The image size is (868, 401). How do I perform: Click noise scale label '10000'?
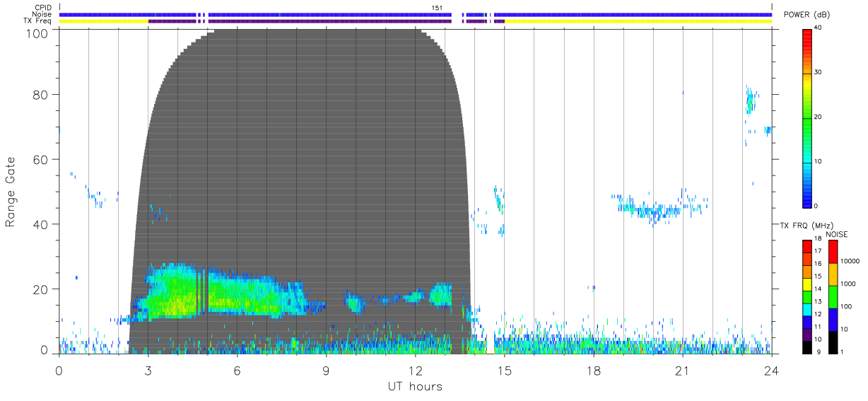[x=849, y=261]
